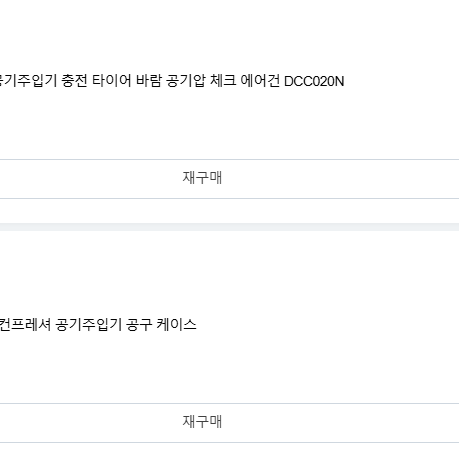Click the 충전 word in the DCC020N product title
This screenshot has width=459, height=459.
click(x=75, y=81)
